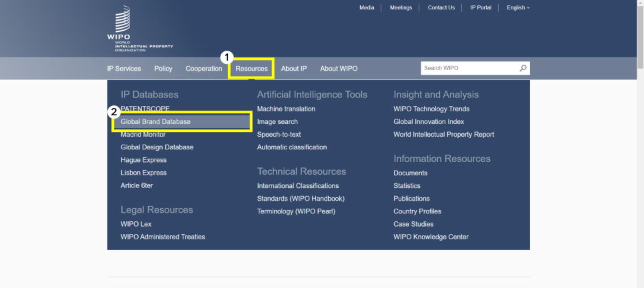The height and width of the screenshot is (288, 644).
Task: Open Statistics link
Action: pos(407,186)
